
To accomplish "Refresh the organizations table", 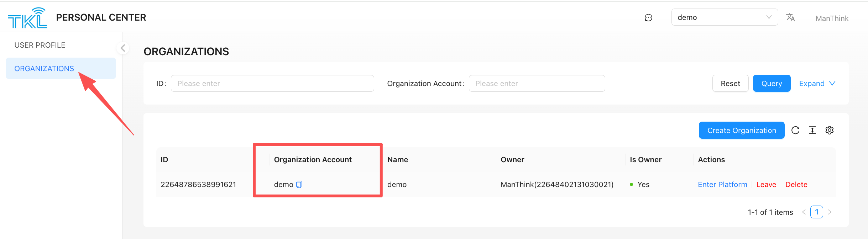I will pyautogui.click(x=795, y=131).
